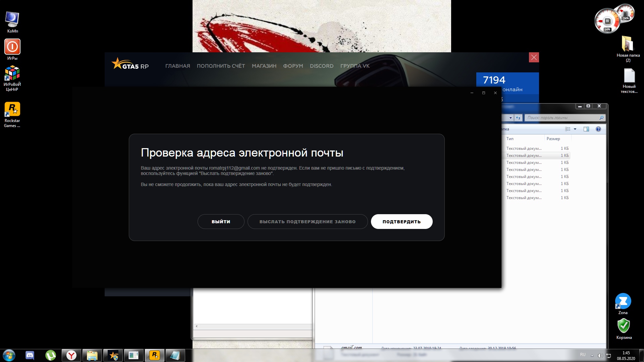This screenshot has height=362, width=644.
Task: Click the Explorer help question-mark icon
Action: click(598, 129)
